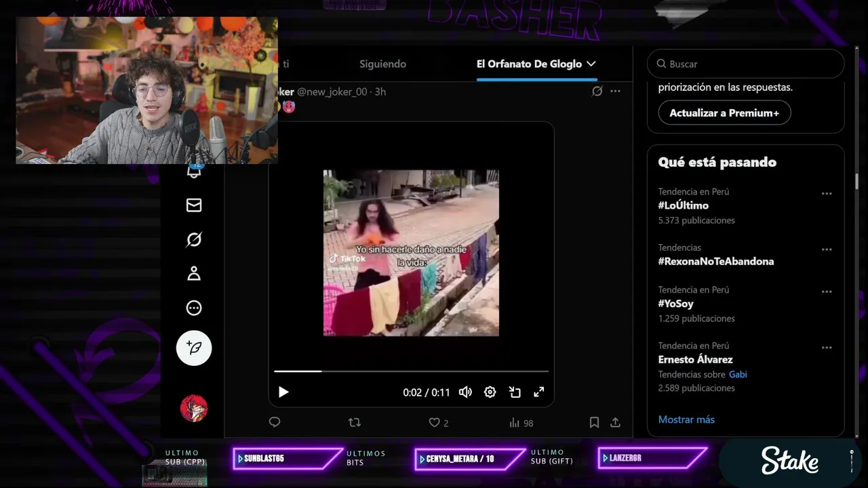
Task: Open video settings gear icon
Action: [490, 392]
